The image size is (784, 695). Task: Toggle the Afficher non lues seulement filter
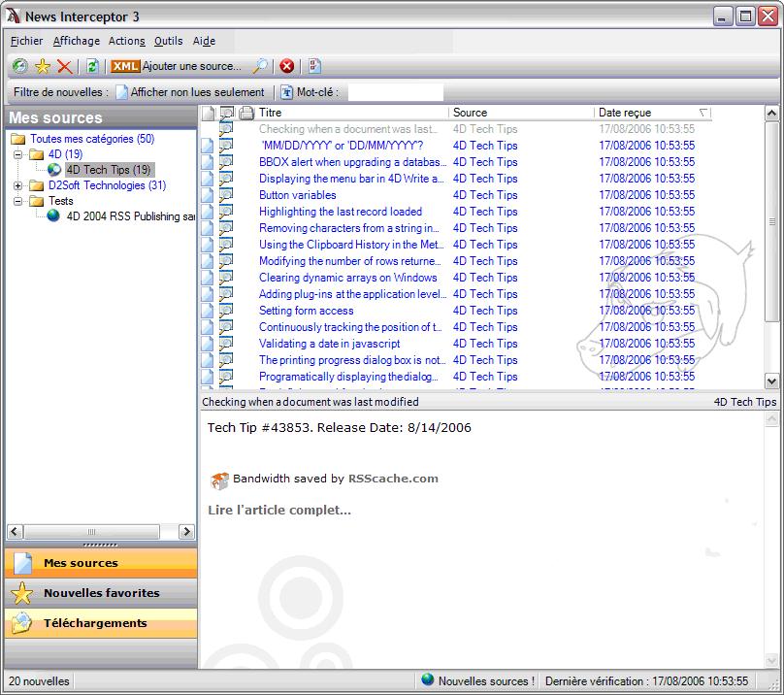point(190,92)
